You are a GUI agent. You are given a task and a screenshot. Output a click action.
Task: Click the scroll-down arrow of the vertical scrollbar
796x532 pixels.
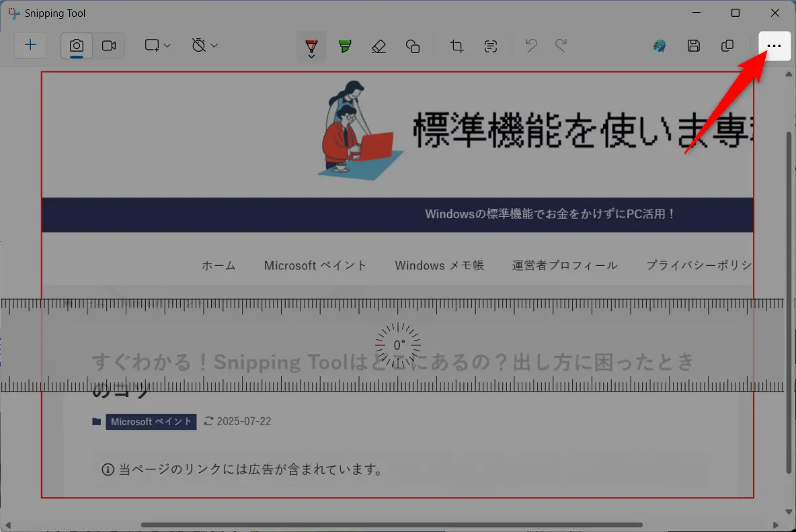789,512
